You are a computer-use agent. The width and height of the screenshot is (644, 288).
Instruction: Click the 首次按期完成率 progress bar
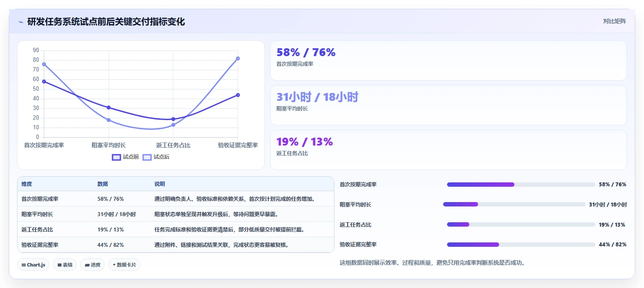[x=521, y=185]
